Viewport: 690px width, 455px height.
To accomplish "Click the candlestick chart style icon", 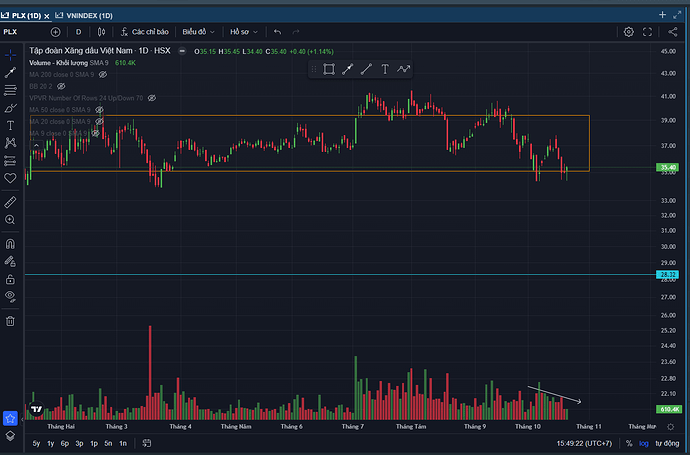I will tap(100, 32).
